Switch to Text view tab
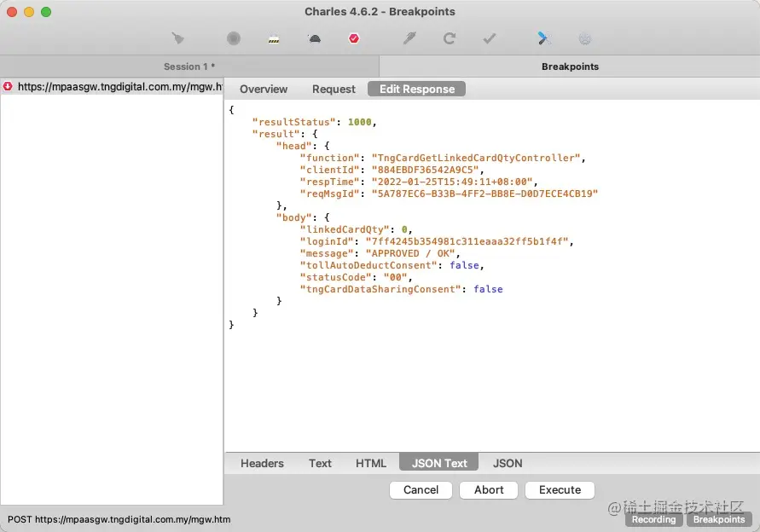760x532 pixels. (320, 463)
